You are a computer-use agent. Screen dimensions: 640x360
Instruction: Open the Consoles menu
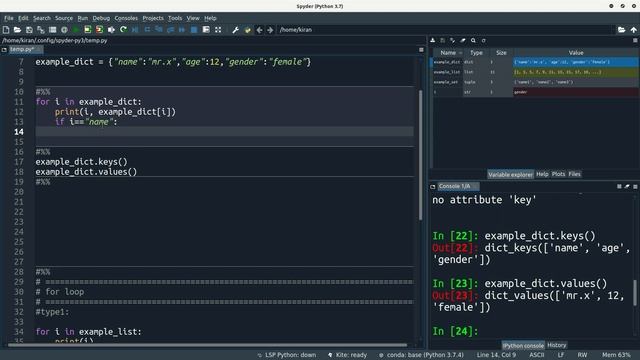(x=126, y=18)
